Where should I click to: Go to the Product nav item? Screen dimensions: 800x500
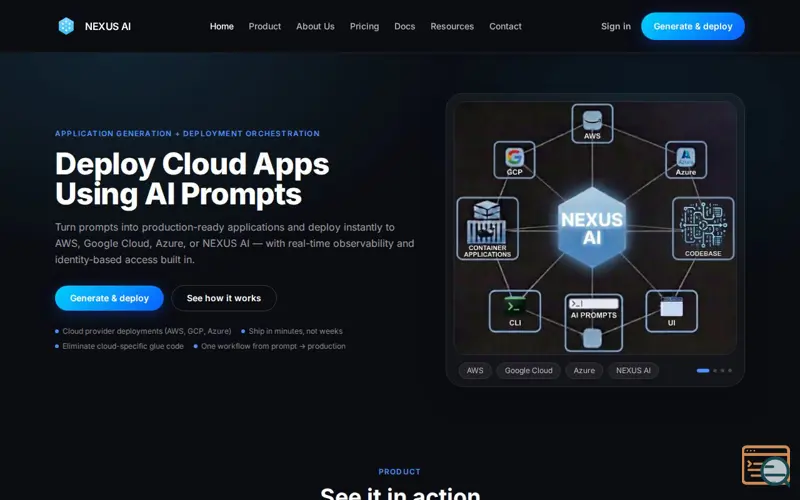pos(265,27)
